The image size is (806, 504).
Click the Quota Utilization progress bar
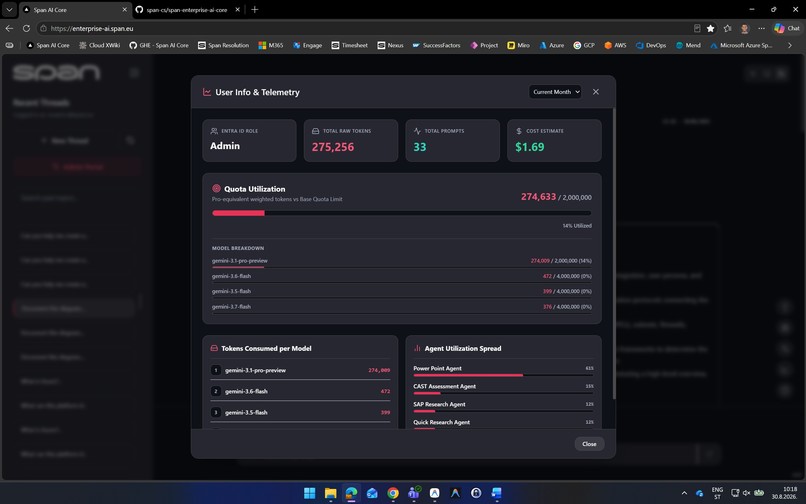[401, 213]
